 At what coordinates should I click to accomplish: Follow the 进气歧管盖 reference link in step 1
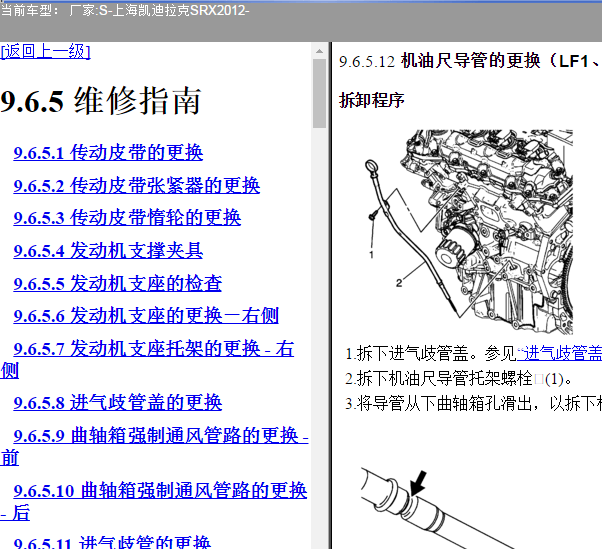559,354
